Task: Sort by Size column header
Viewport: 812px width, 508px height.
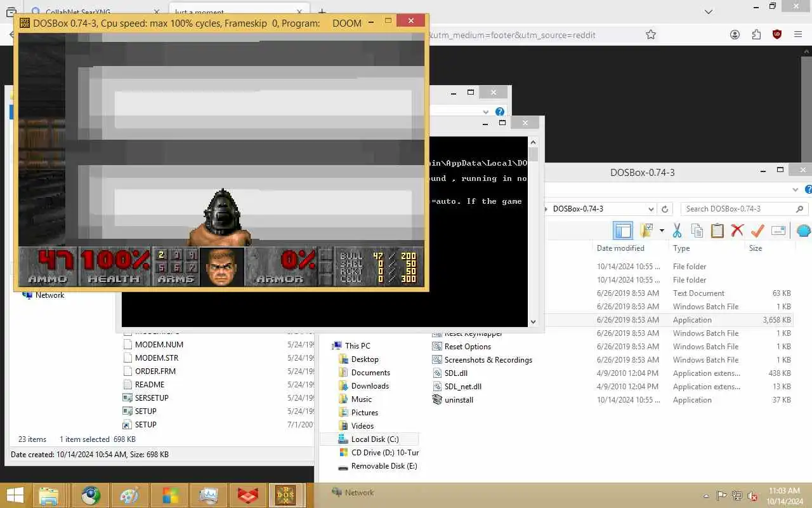Action: (756, 248)
